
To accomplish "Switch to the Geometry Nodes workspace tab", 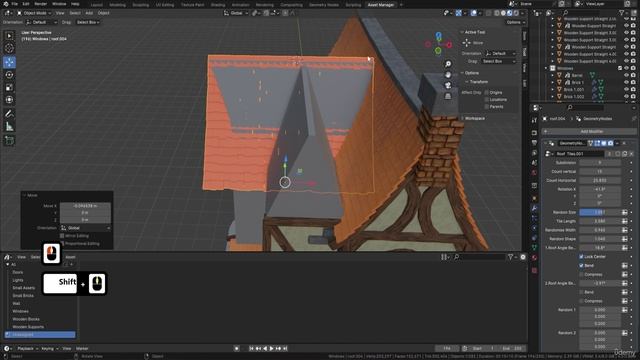I will click(x=324, y=5).
